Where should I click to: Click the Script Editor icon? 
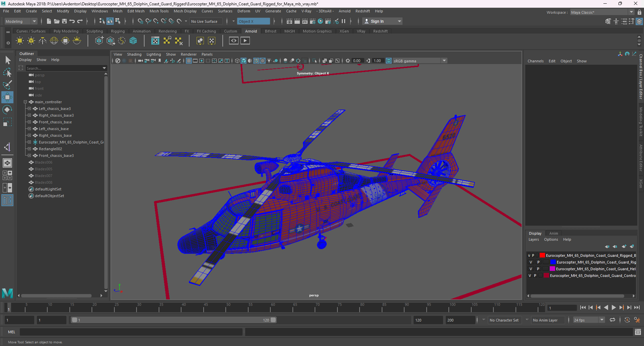(638, 332)
